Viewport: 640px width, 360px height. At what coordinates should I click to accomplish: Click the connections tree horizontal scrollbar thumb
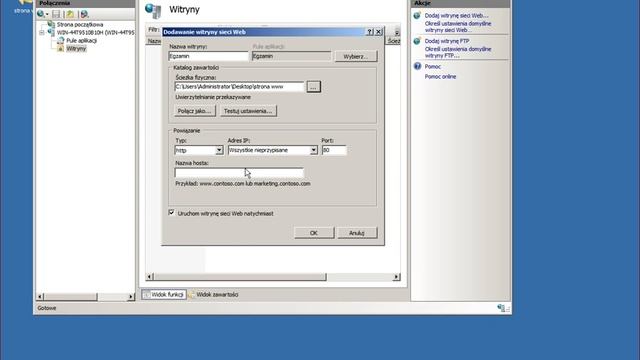click(x=70, y=297)
